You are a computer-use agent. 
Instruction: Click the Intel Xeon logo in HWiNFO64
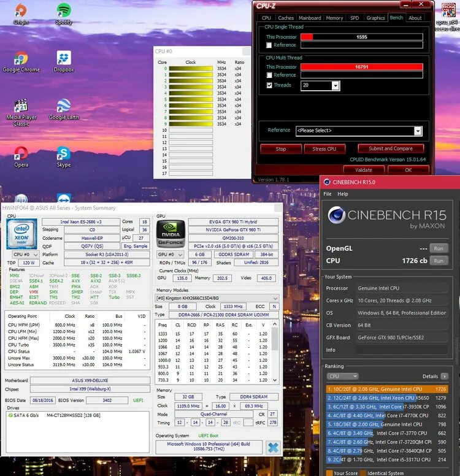click(x=21, y=234)
